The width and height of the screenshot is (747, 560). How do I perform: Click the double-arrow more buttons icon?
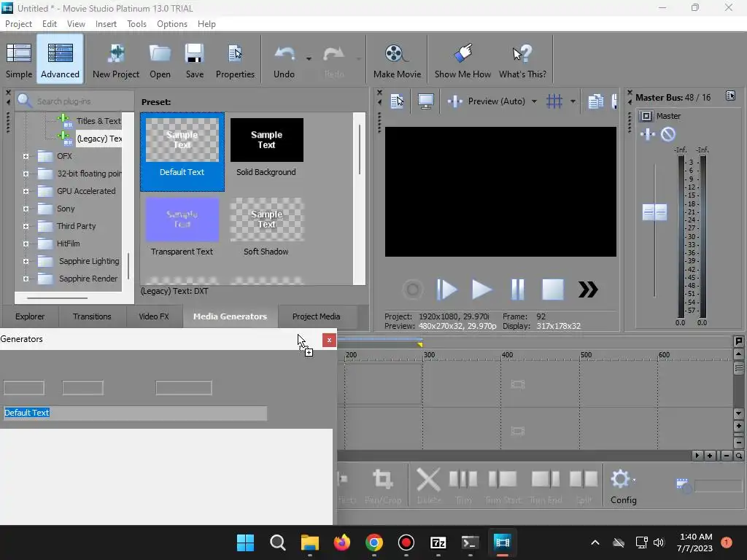click(x=588, y=289)
